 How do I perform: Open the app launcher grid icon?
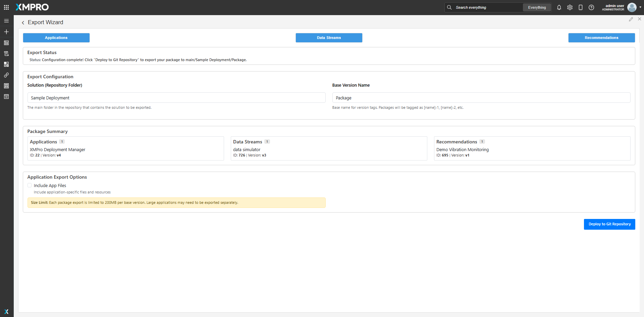[6, 7]
